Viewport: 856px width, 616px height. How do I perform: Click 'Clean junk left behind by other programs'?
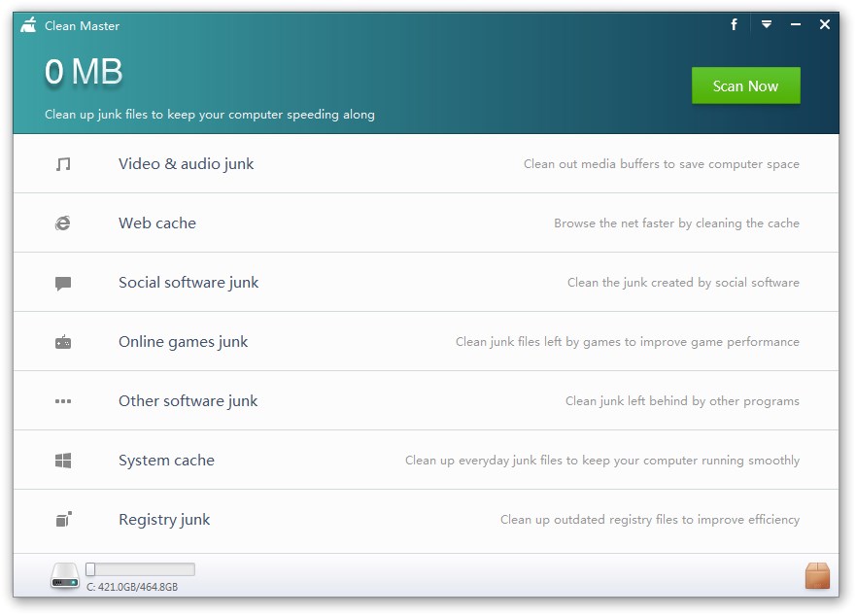[682, 401]
